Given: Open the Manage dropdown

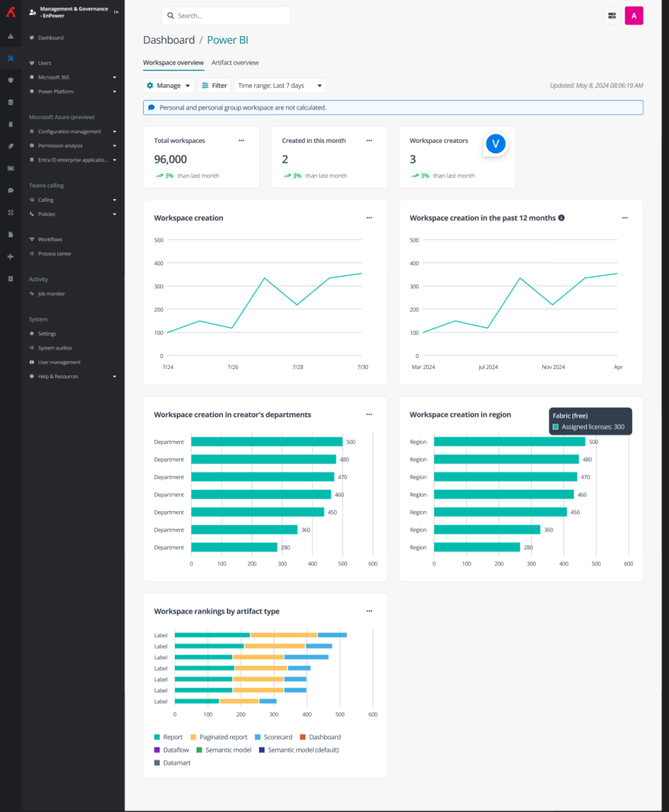Looking at the screenshot, I should 169,86.
